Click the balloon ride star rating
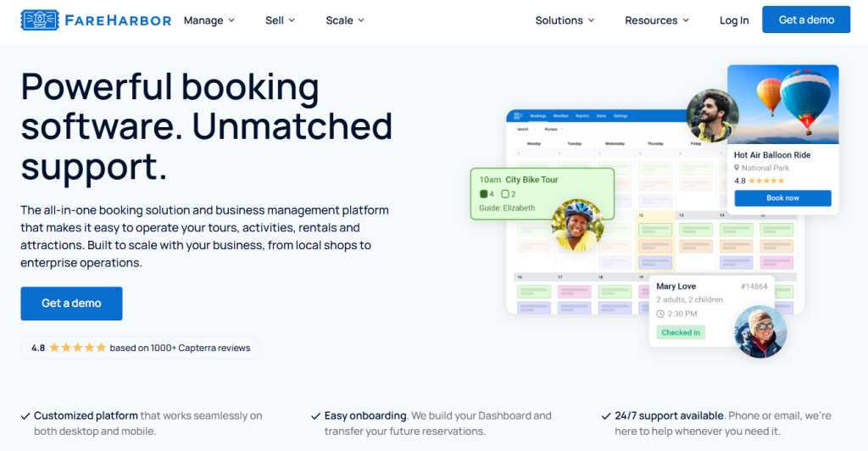This screenshot has width=868, height=451. pos(766,181)
